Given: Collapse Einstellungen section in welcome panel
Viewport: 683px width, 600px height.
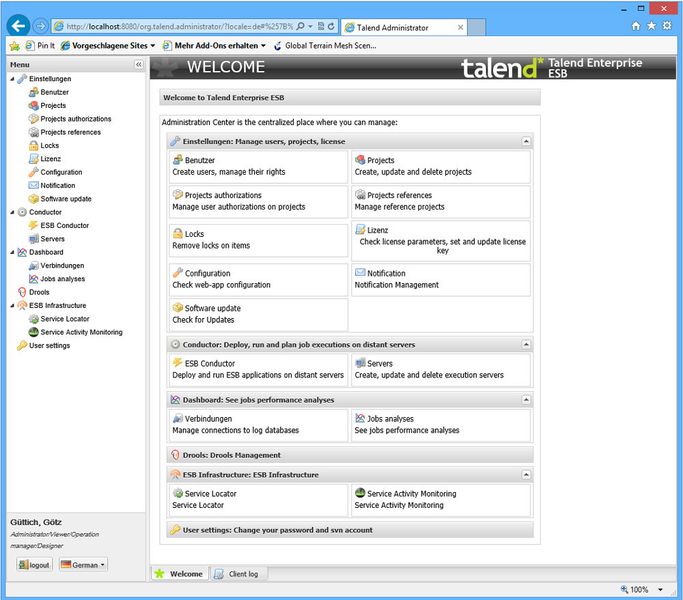Looking at the screenshot, I should pyautogui.click(x=526, y=141).
